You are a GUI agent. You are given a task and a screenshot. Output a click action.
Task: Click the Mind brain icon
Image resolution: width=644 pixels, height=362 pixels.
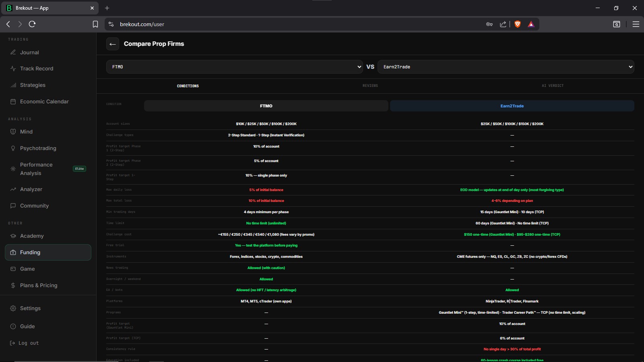coord(13,132)
